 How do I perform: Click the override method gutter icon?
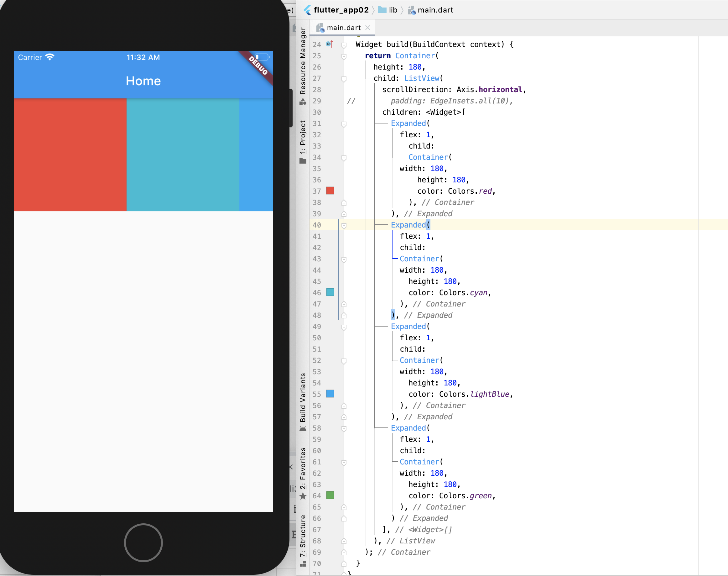tap(329, 44)
